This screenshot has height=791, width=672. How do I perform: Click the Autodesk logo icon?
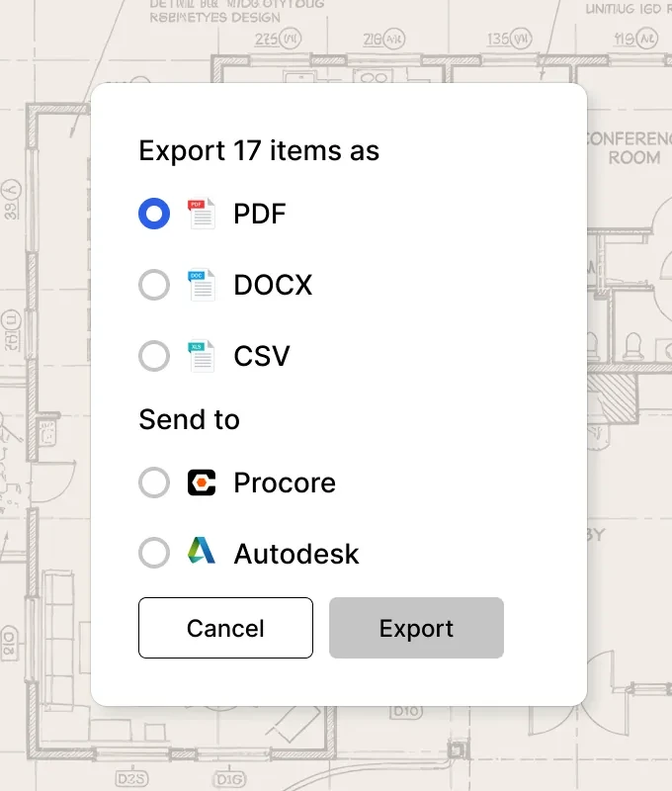(202, 551)
